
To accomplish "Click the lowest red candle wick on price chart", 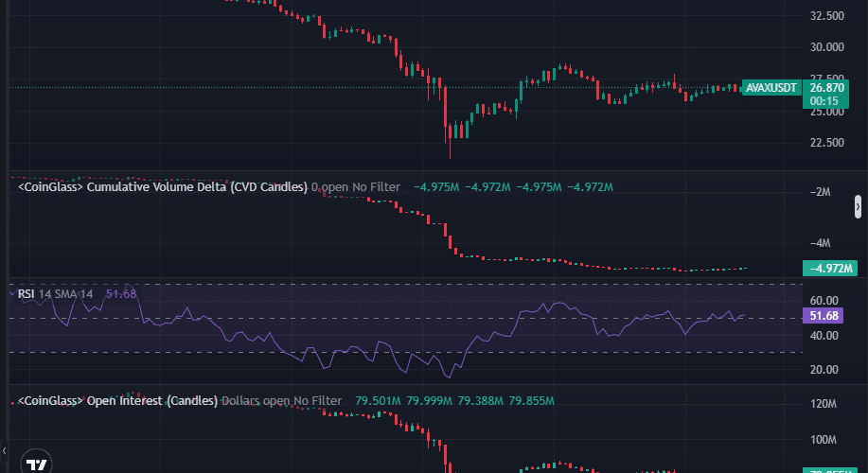I will click(451, 151).
